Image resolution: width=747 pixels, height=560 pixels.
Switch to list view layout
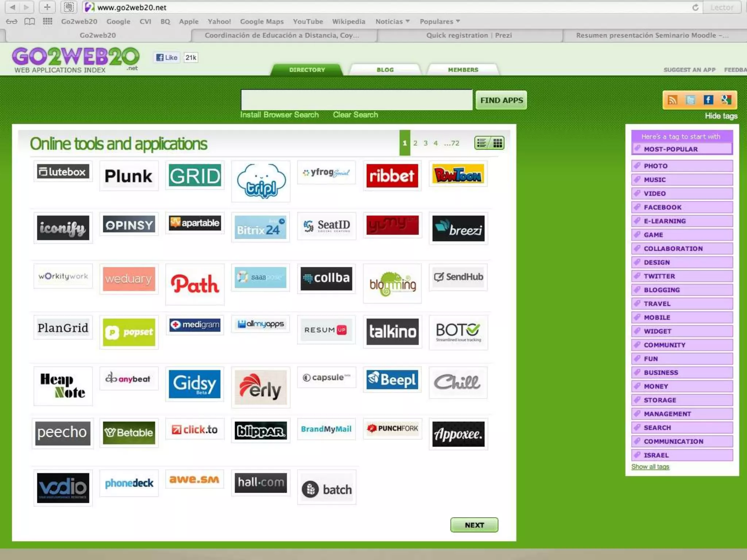click(x=482, y=143)
